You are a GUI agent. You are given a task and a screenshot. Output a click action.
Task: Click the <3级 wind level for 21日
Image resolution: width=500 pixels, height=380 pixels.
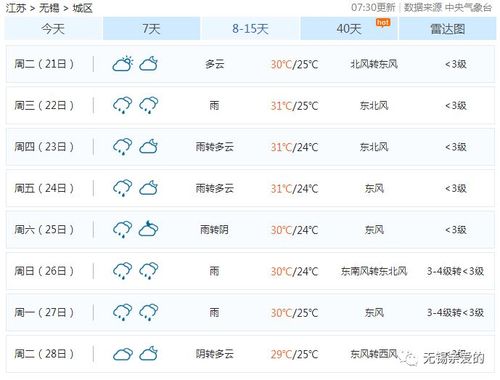[x=456, y=64]
